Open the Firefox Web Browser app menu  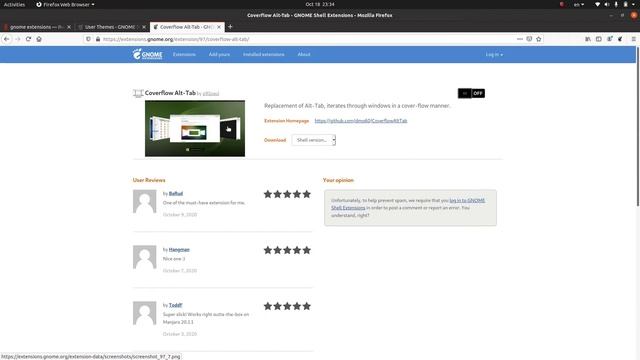coord(65,4)
